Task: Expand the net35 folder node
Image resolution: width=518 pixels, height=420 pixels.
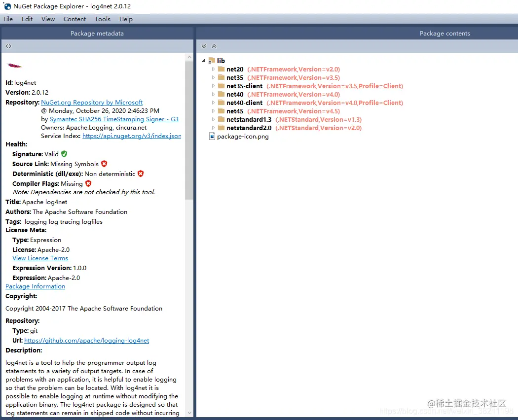Action: (213, 77)
